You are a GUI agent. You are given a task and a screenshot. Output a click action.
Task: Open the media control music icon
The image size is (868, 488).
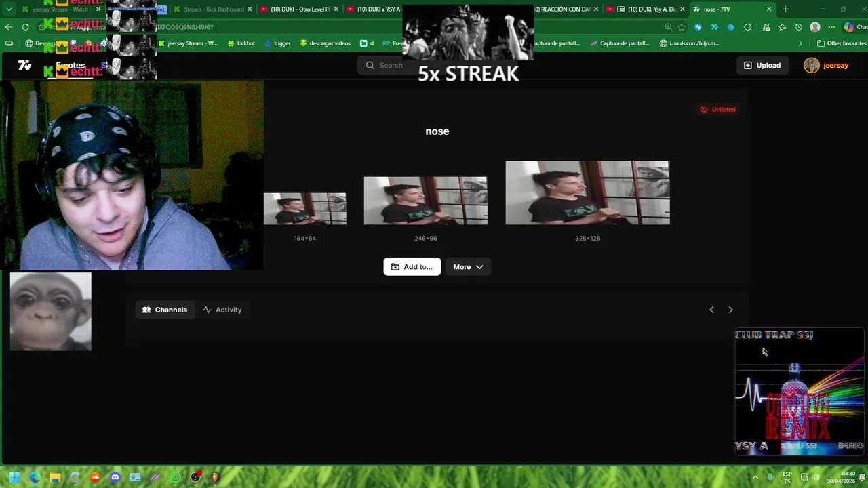(766, 27)
